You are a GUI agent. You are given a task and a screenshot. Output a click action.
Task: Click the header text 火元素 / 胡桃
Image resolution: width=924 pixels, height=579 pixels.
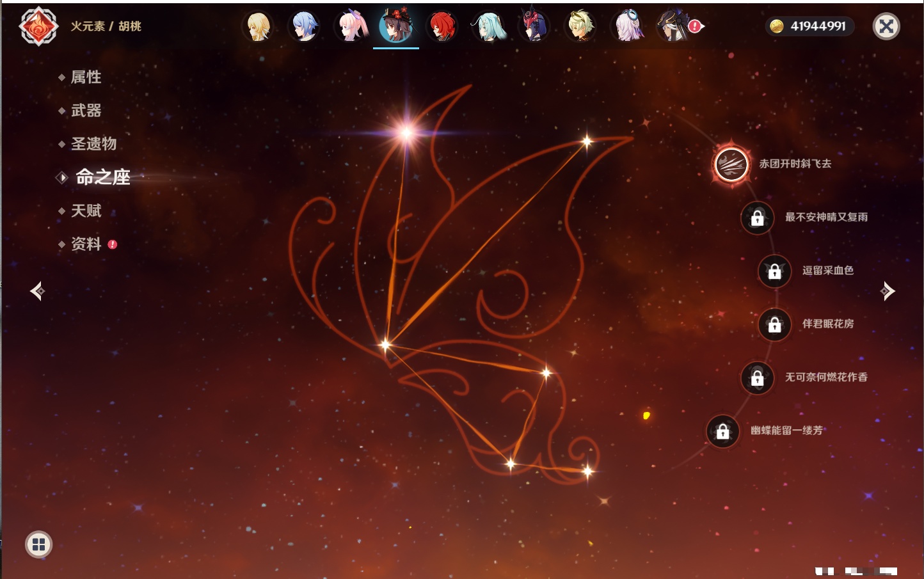point(106,26)
